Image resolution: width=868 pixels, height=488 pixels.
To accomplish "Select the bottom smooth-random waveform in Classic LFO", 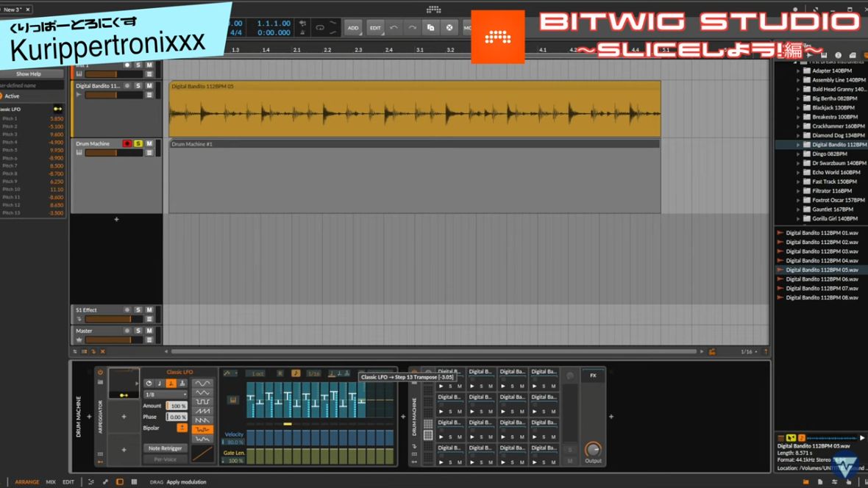I will (202, 439).
